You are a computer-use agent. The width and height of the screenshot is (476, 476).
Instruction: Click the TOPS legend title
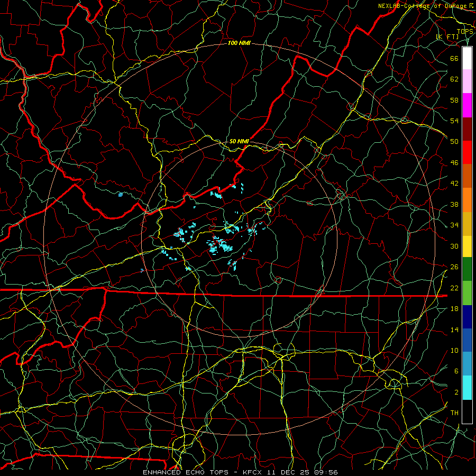tap(465, 32)
